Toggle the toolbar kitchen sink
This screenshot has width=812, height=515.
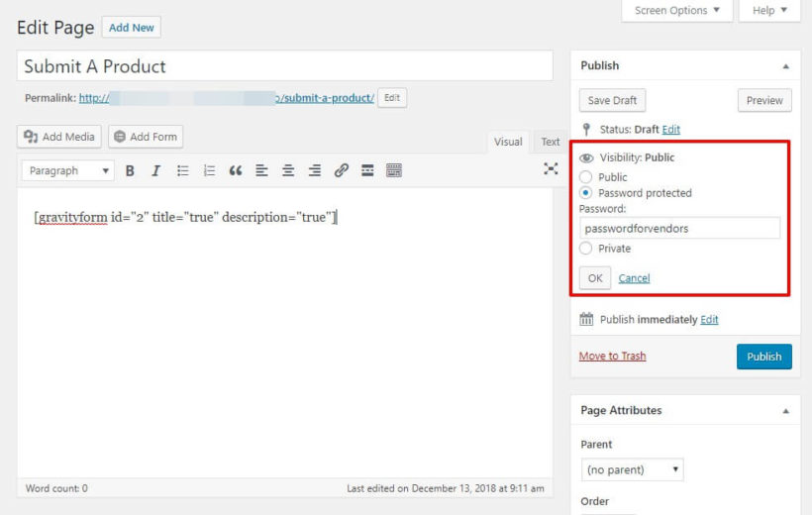point(394,170)
